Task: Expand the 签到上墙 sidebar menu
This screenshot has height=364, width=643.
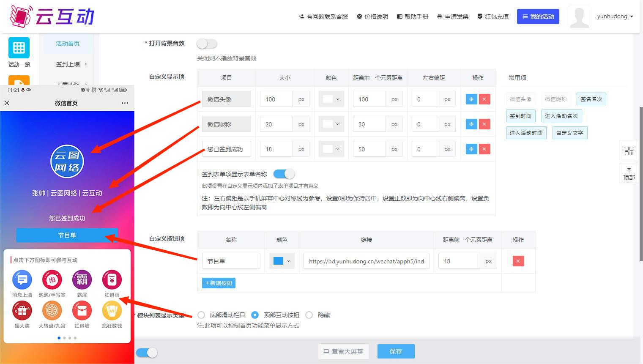Action: (71, 64)
